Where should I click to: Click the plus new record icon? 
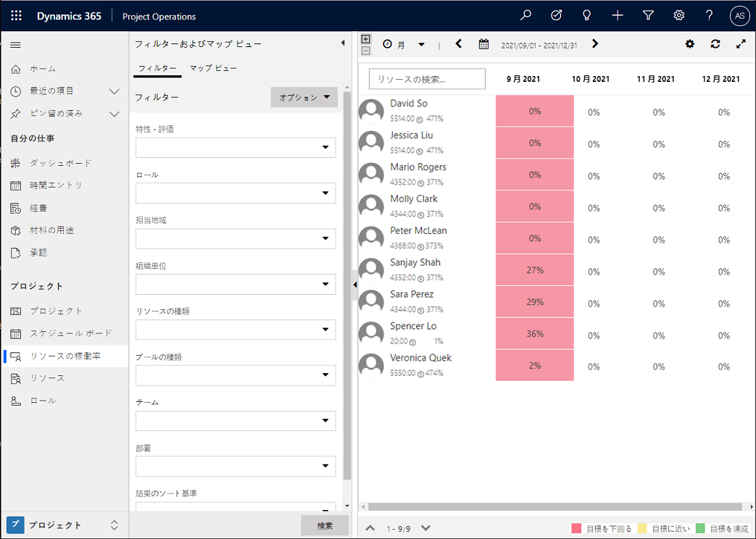tap(618, 15)
